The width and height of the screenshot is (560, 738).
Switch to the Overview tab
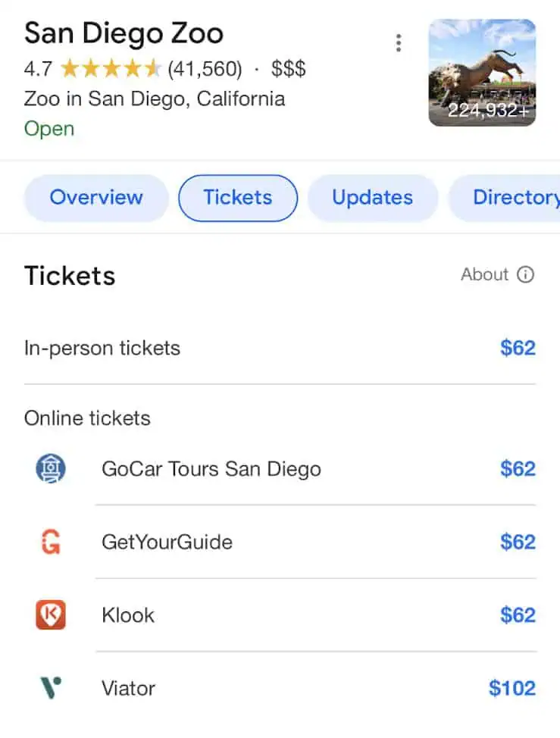[x=96, y=198]
